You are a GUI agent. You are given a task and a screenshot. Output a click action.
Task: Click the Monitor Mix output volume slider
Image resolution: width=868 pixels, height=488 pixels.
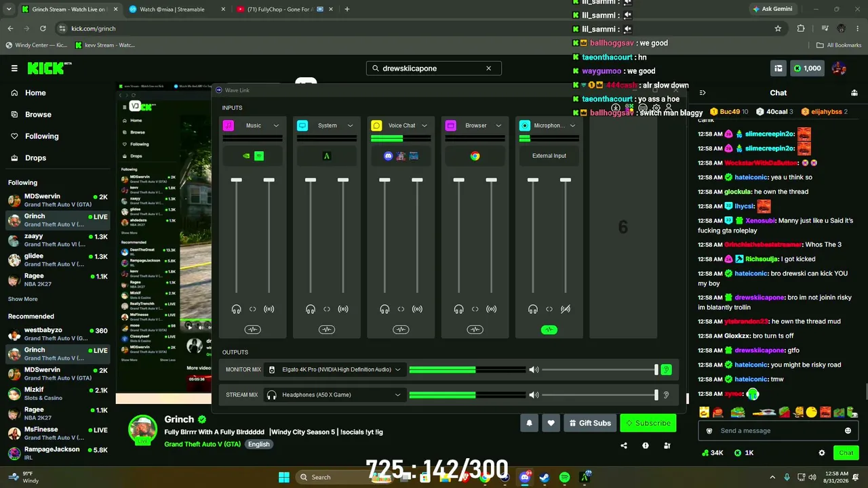coord(599,369)
